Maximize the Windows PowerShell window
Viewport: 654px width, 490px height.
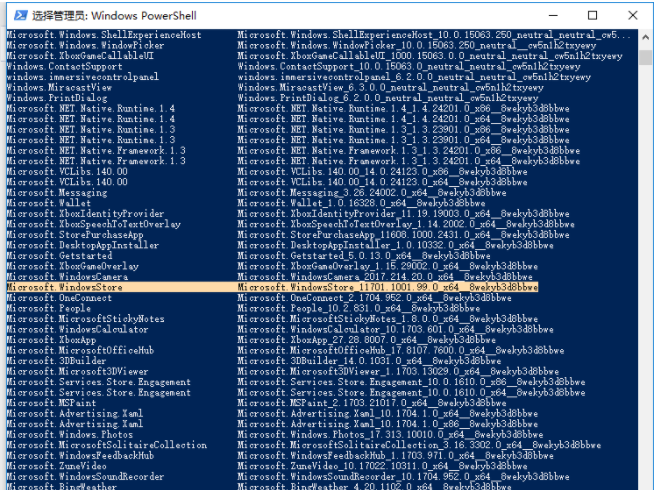(x=592, y=15)
